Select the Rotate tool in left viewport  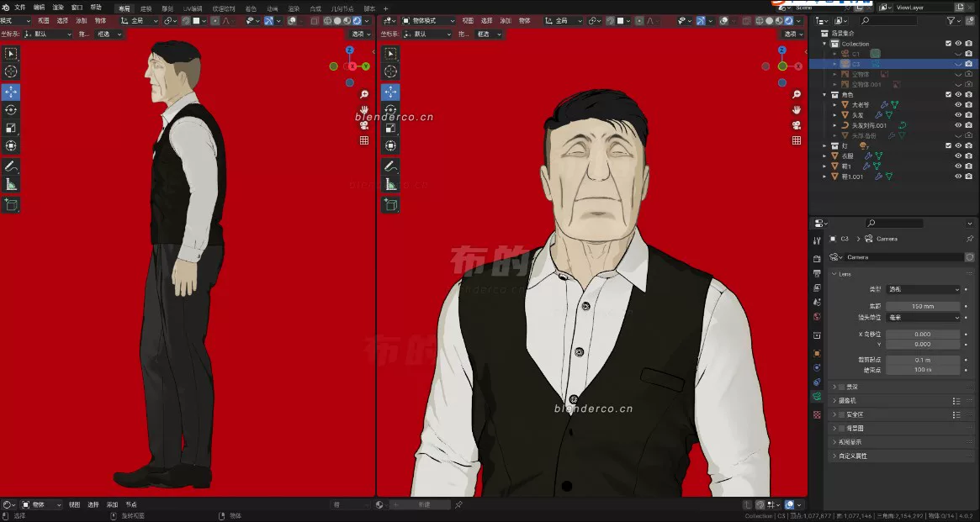pos(11,110)
